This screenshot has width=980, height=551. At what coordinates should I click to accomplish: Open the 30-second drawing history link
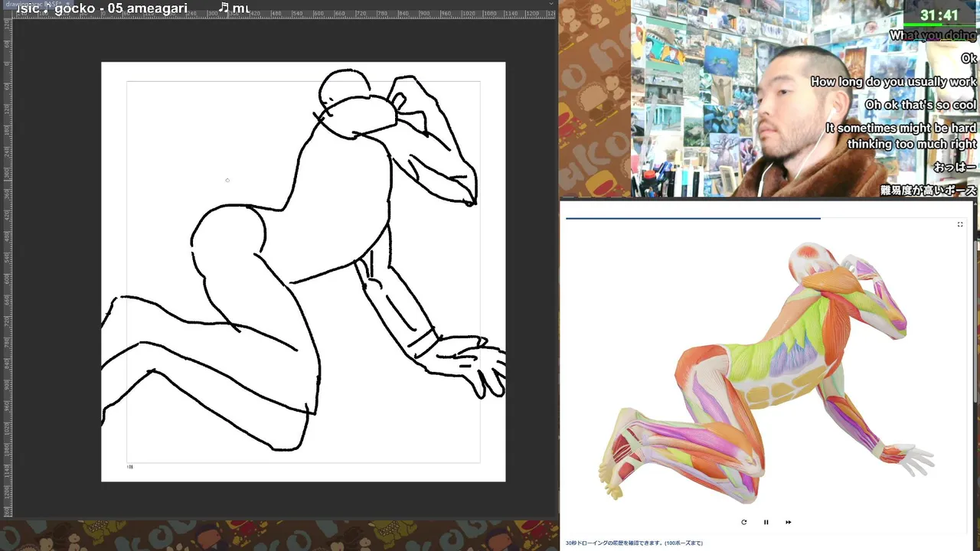pos(634,543)
